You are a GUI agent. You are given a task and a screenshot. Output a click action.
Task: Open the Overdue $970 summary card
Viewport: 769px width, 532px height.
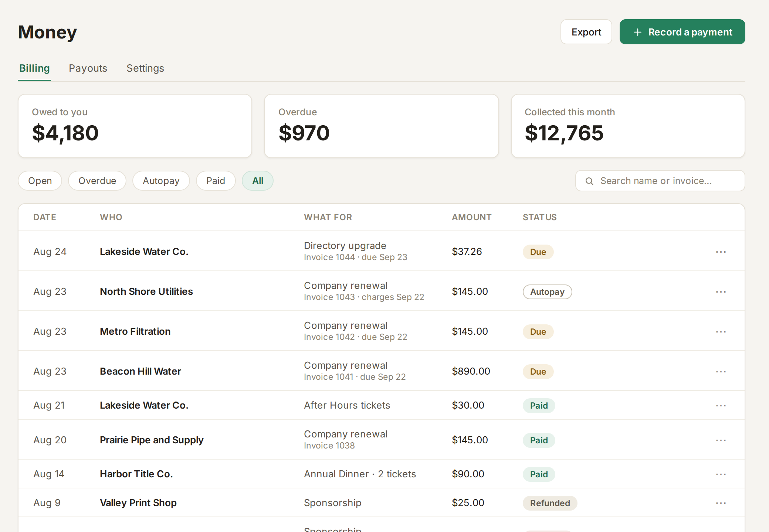point(382,126)
